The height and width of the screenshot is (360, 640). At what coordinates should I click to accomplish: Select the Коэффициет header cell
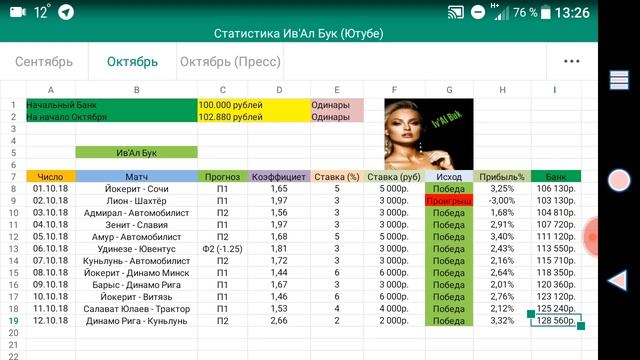click(x=279, y=177)
